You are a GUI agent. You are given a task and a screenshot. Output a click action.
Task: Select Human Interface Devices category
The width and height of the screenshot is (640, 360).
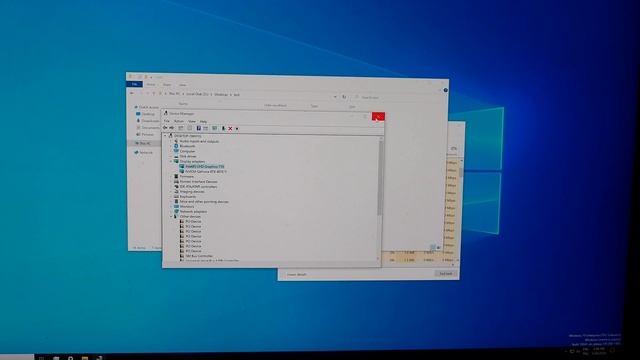point(198,182)
